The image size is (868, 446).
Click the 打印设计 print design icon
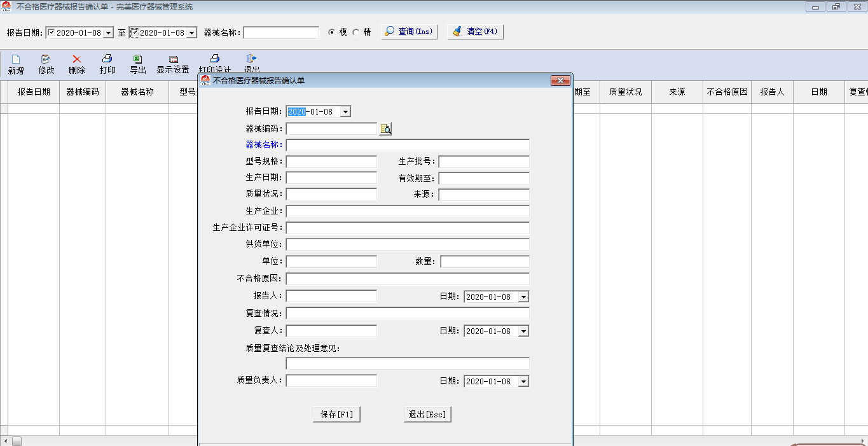215,59
